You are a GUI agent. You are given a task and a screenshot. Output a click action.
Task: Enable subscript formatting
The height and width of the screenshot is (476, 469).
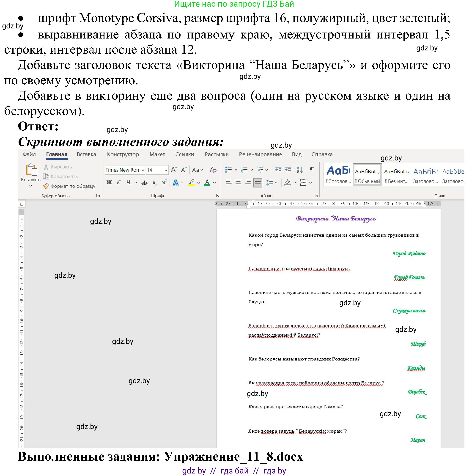155,183
